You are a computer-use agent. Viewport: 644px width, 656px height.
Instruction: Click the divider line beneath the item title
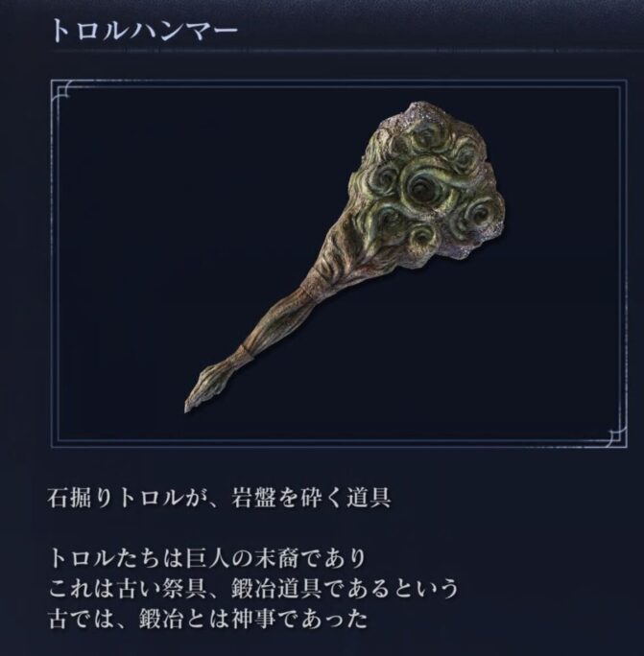pyautogui.click(x=346, y=52)
